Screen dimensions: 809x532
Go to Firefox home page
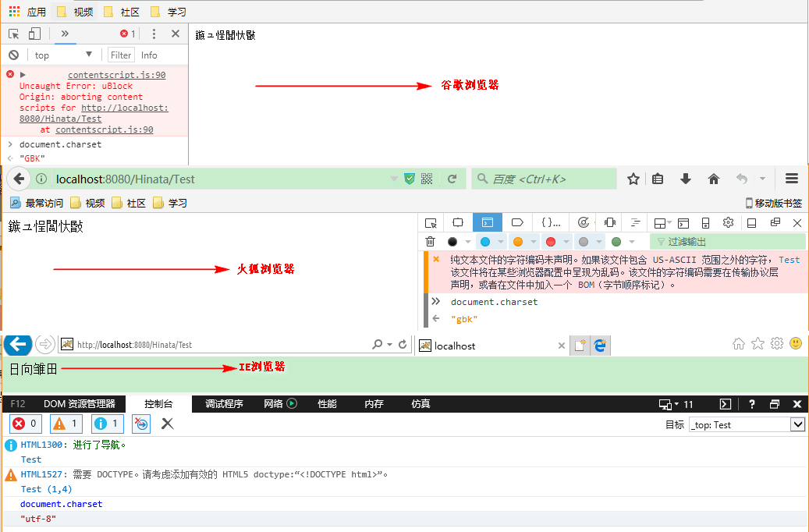[714, 179]
